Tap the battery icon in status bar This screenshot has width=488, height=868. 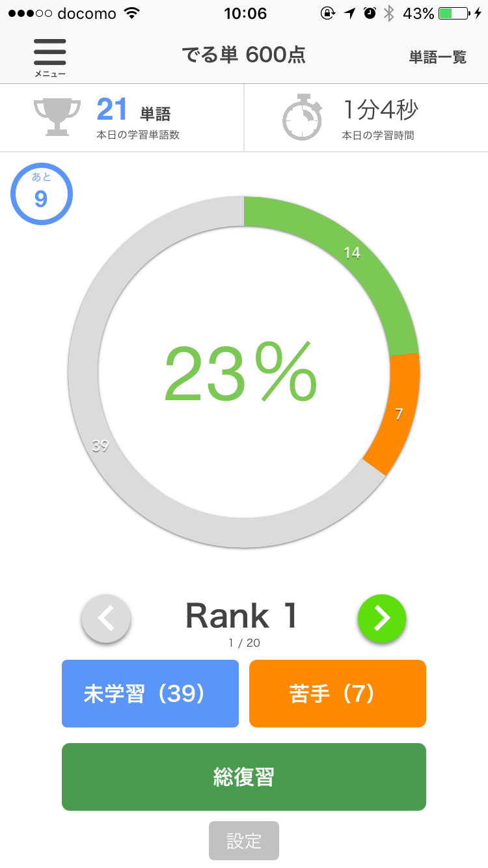pos(454,14)
